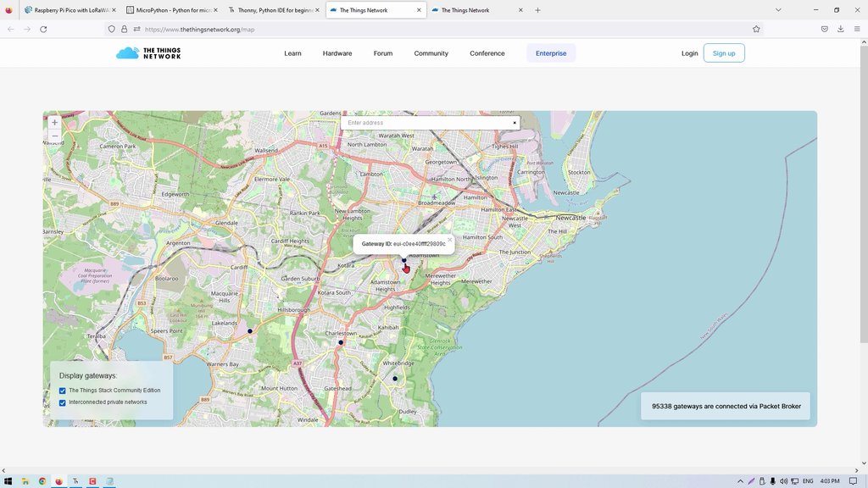
Task: Click the Login link
Action: pyautogui.click(x=689, y=53)
